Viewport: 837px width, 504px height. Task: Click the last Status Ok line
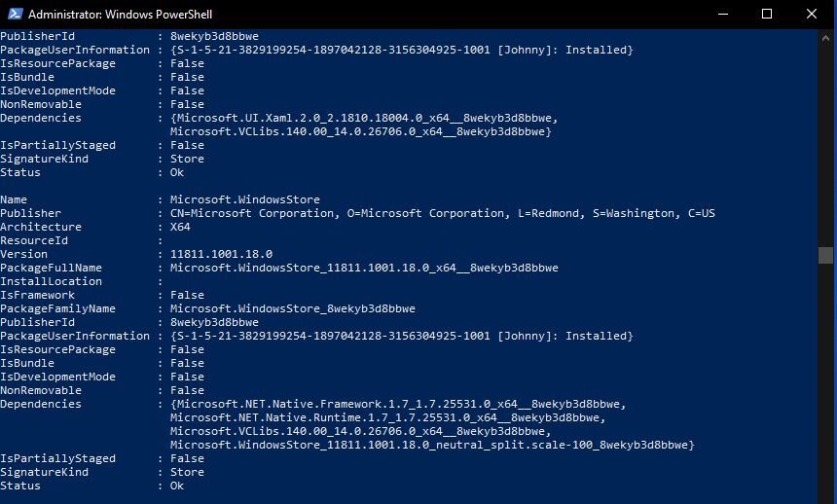[91, 486]
